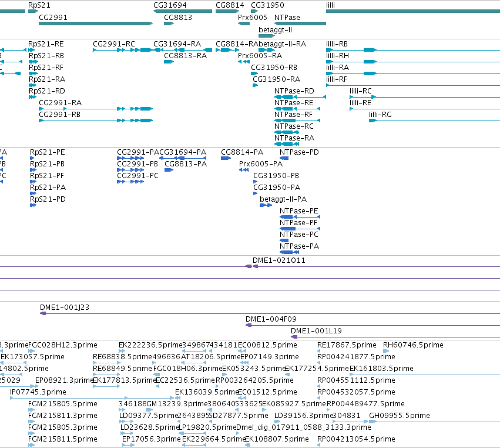Select transcript CG8813-RA
The height and width of the screenshot is (448, 500).
pyautogui.click(x=169, y=62)
